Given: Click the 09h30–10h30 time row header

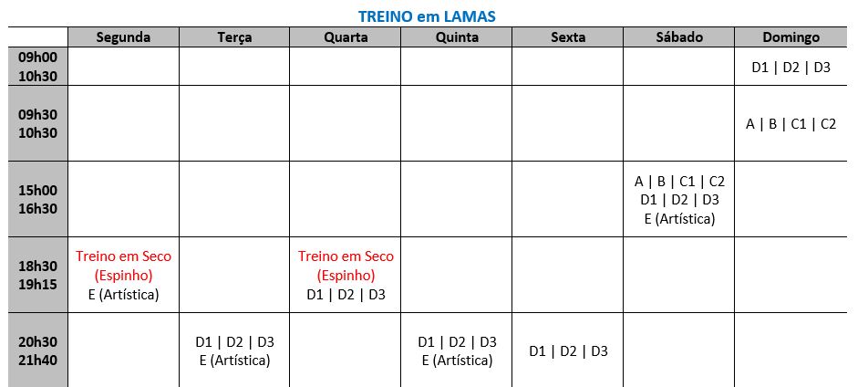Looking at the screenshot, I should pos(37,123).
